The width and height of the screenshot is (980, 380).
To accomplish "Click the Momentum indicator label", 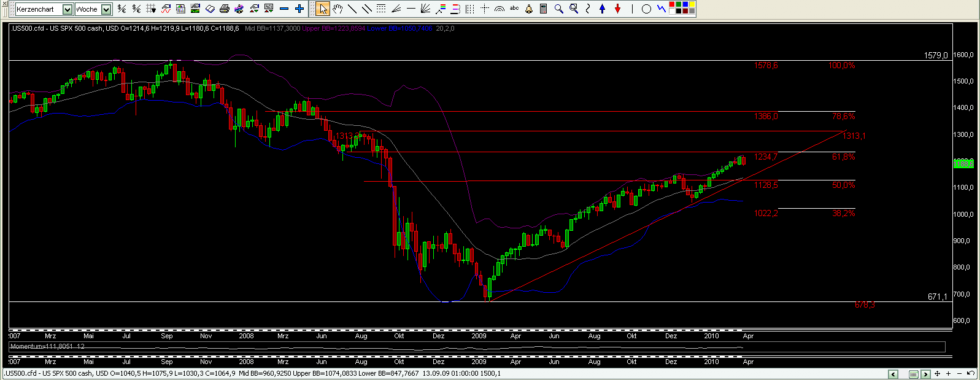I will (47, 346).
